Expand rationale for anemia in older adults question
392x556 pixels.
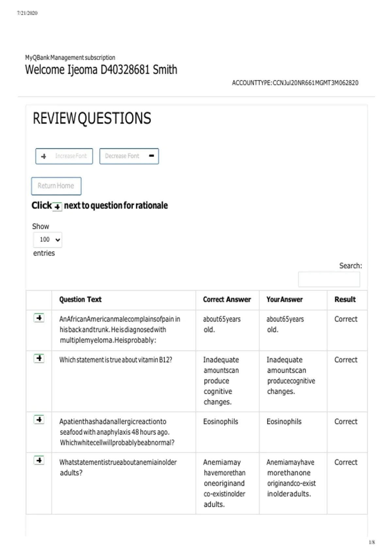pos(39,460)
